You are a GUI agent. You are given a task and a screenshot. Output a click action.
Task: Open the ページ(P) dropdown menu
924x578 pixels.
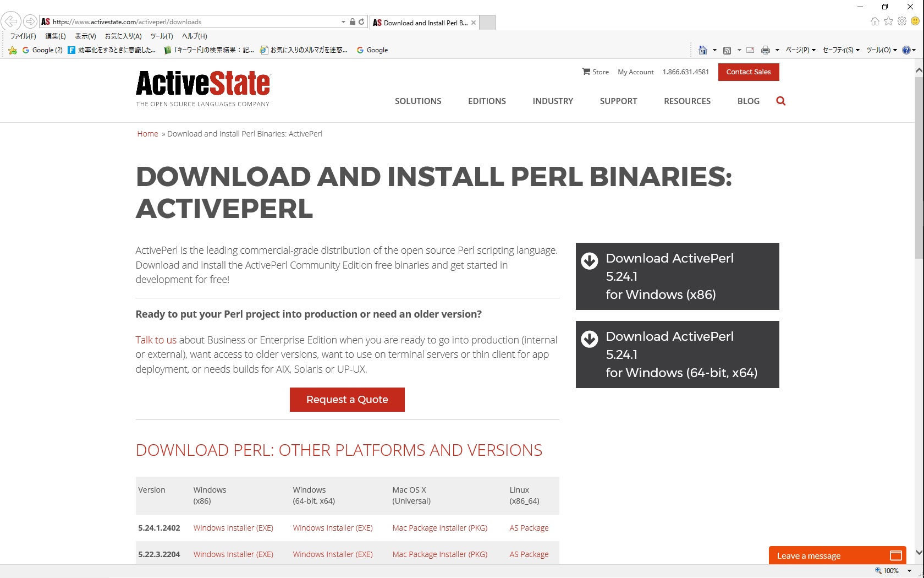[x=800, y=50]
